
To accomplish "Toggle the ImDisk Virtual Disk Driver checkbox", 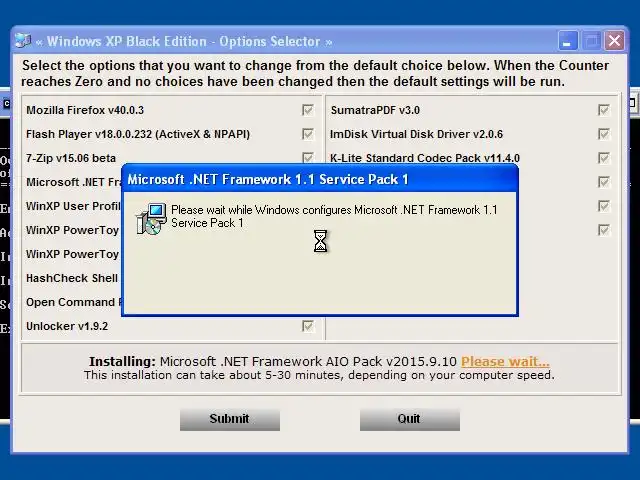I will click(604, 134).
